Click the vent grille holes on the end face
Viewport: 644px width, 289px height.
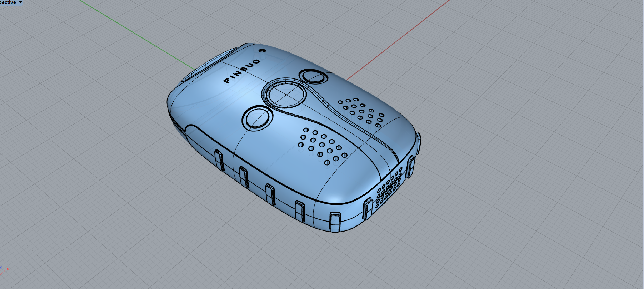coord(389,187)
